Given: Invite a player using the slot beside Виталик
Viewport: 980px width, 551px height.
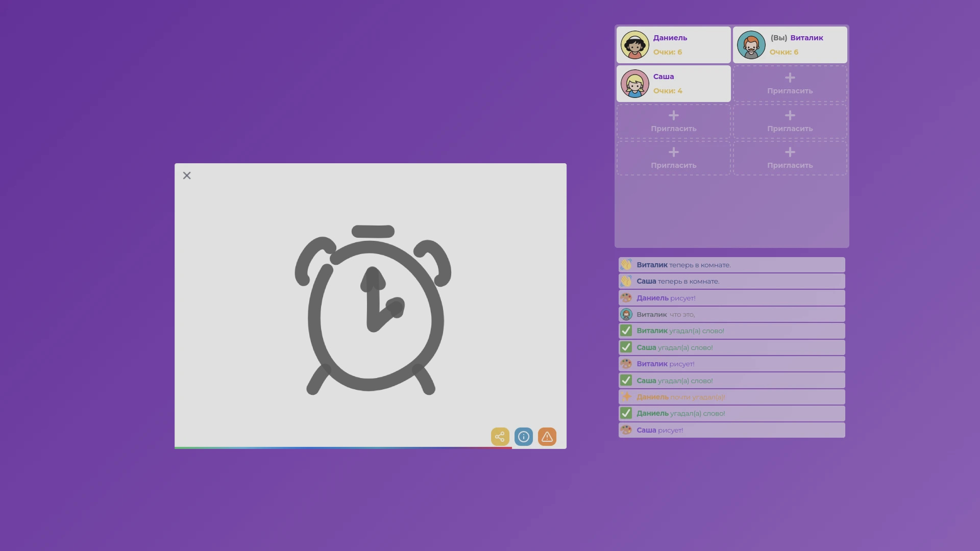Looking at the screenshot, I should coord(789,84).
